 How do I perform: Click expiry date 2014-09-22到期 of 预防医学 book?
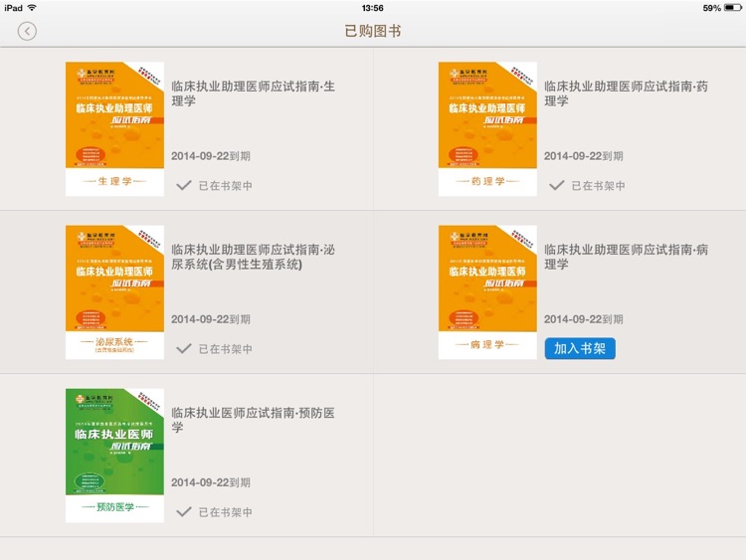(211, 482)
